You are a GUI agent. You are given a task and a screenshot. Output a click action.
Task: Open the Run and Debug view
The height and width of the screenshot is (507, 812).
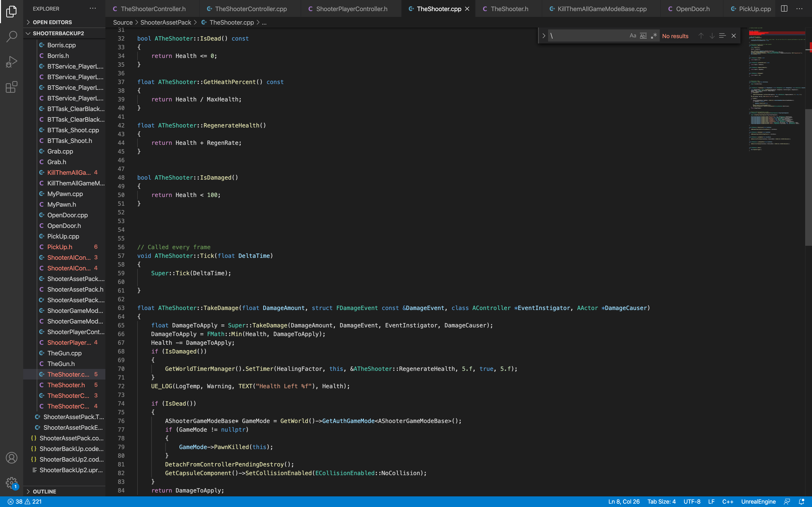click(x=11, y=61)
